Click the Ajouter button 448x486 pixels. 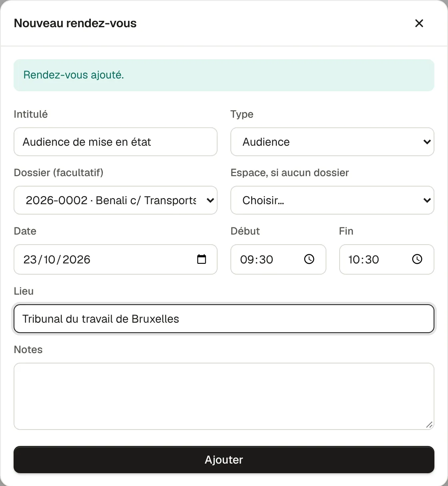click(x=224, y=460)
